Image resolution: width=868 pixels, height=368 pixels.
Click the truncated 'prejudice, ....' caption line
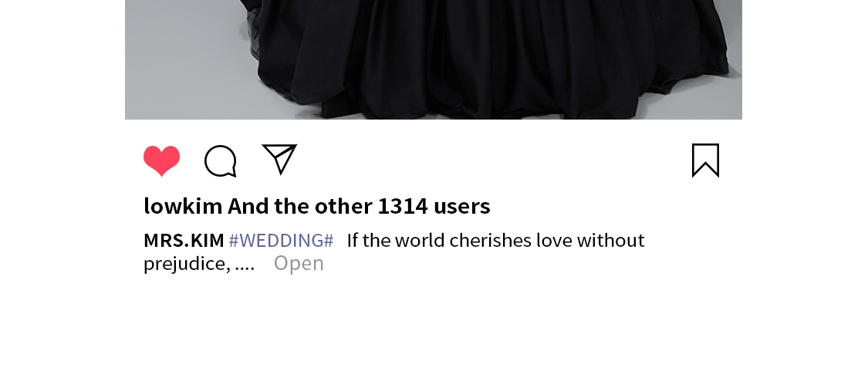tap(199, 264)
